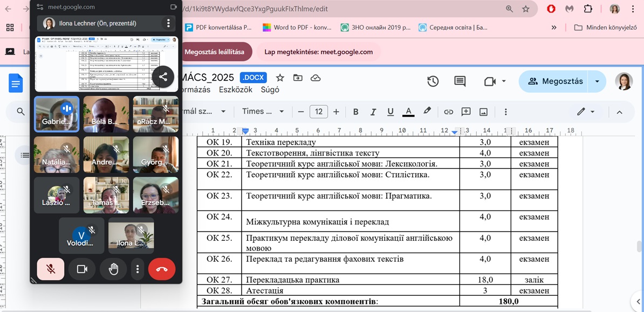Select the highlight color pen
The width and height of the screenshot is (644, 312).
pyautogui.click(x=427, y=111)
